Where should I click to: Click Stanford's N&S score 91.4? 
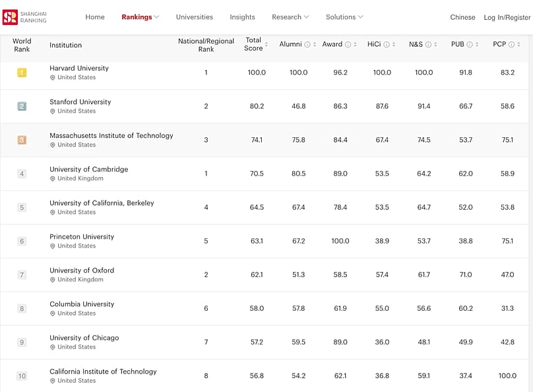pyautogui.click(x=424, y=106)
